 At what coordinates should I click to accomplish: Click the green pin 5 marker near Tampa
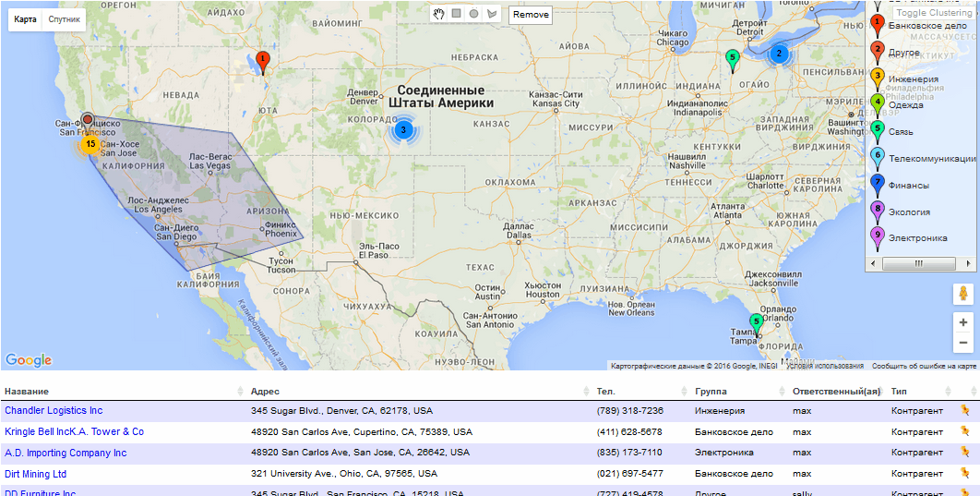point(757,325)
